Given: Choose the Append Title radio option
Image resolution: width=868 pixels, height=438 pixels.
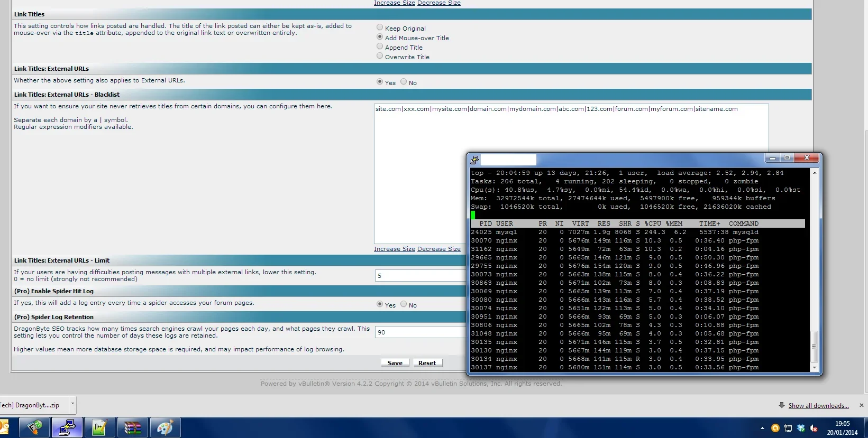Looking at the screenshot, I should (380, 46).
